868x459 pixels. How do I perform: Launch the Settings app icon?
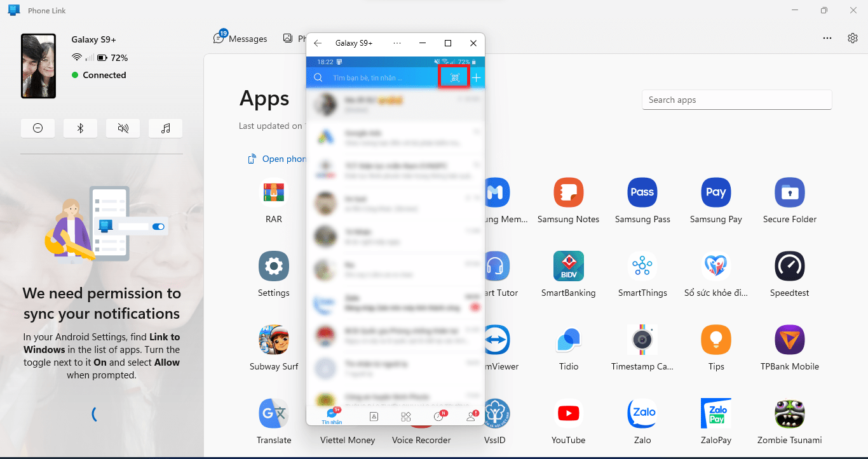[274, 266]
